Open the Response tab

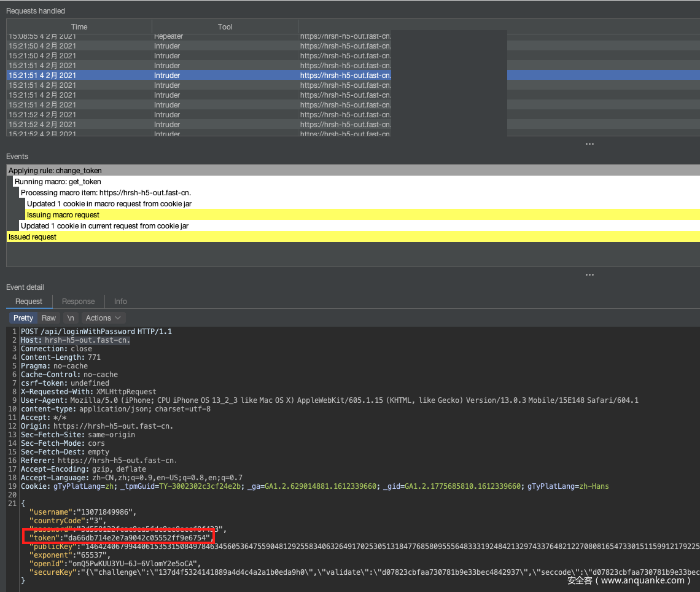79,302
